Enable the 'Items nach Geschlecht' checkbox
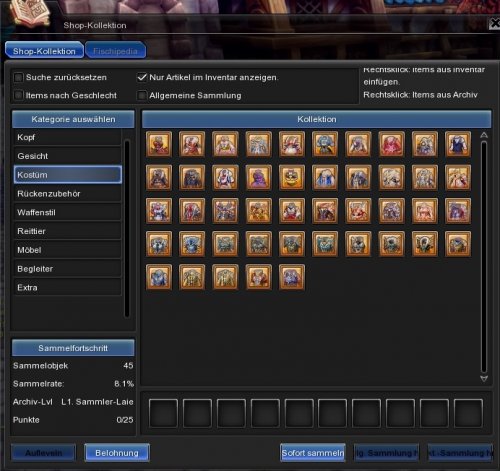500x471 pixels. point(18,95)
